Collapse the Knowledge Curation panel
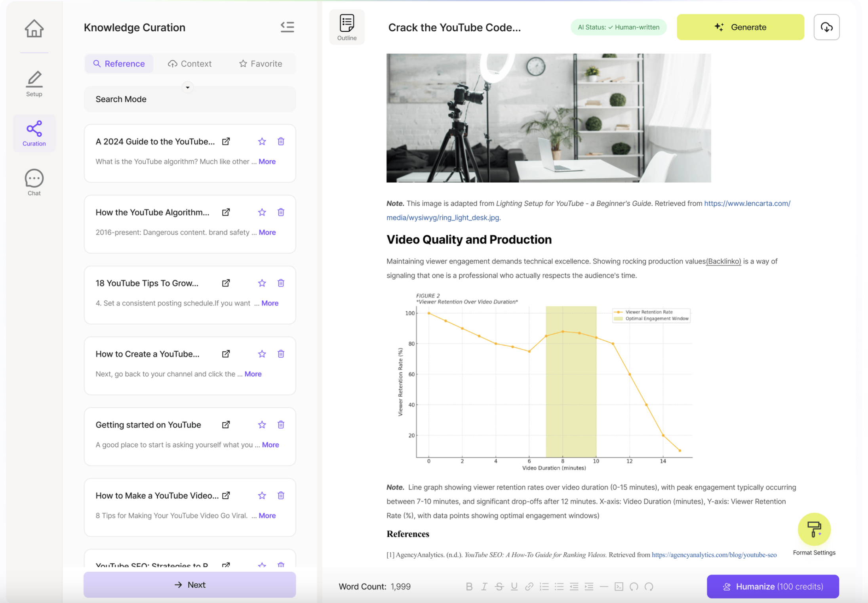Image resolution: width=868 pixels, height=603 pixels. [x=287, y=27]
